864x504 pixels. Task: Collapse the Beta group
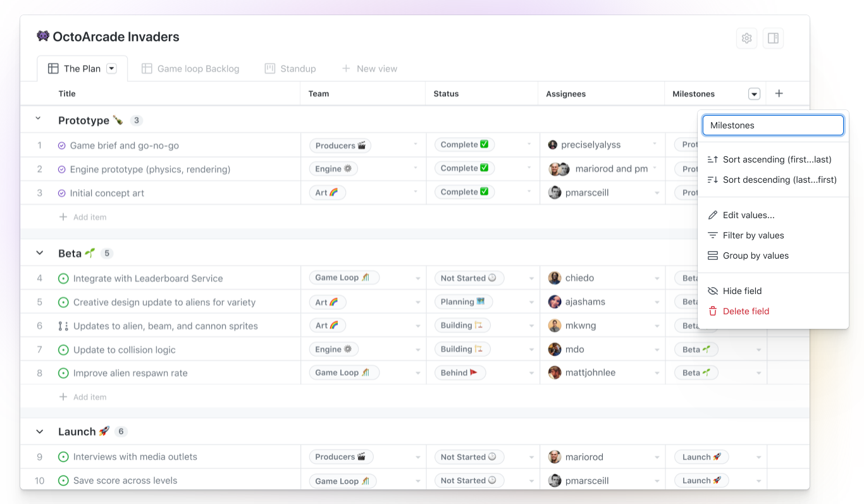39,253
